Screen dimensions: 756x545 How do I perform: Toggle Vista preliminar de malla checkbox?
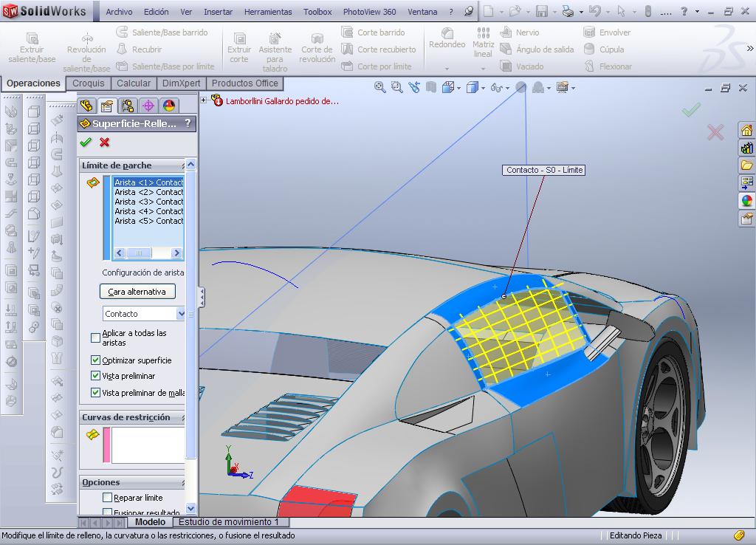point(95,393)
